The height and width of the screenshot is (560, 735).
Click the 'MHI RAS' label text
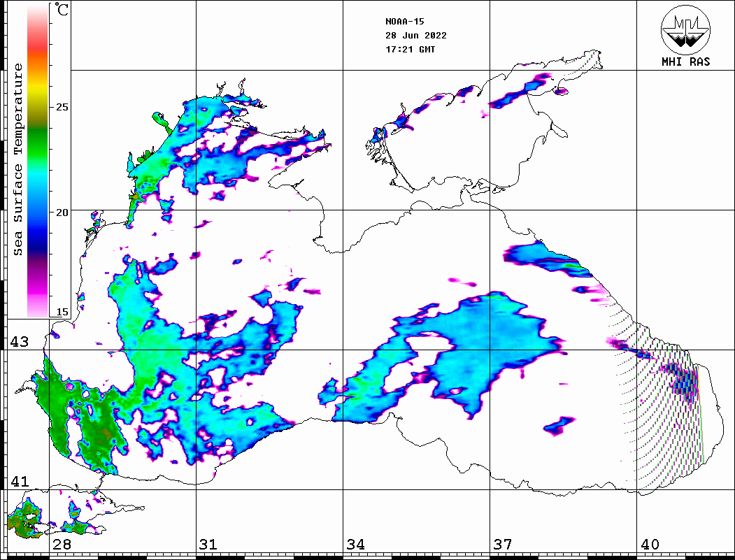(685, 62)
